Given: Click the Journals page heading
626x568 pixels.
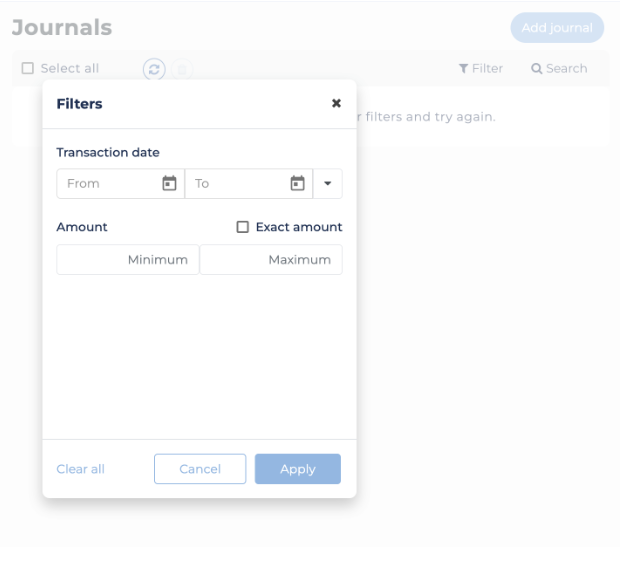Looking at the screenshot, I should click(62, 28).
